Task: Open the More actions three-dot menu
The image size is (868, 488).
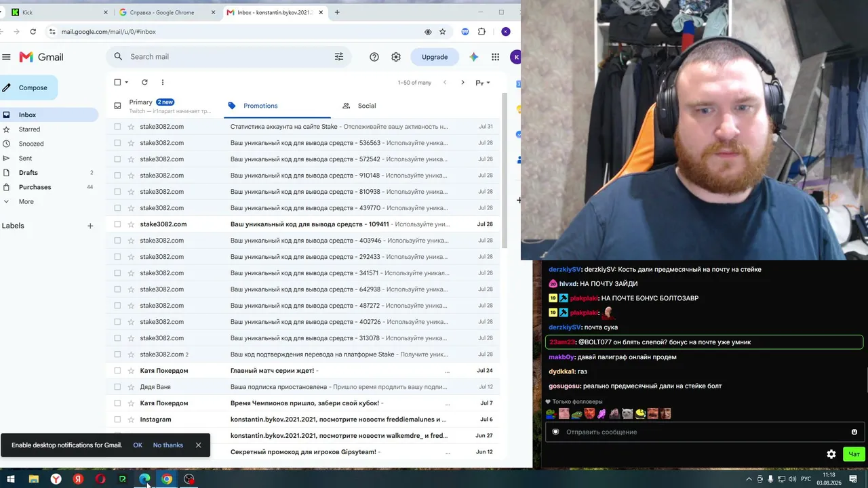Action: coord(163,83)
